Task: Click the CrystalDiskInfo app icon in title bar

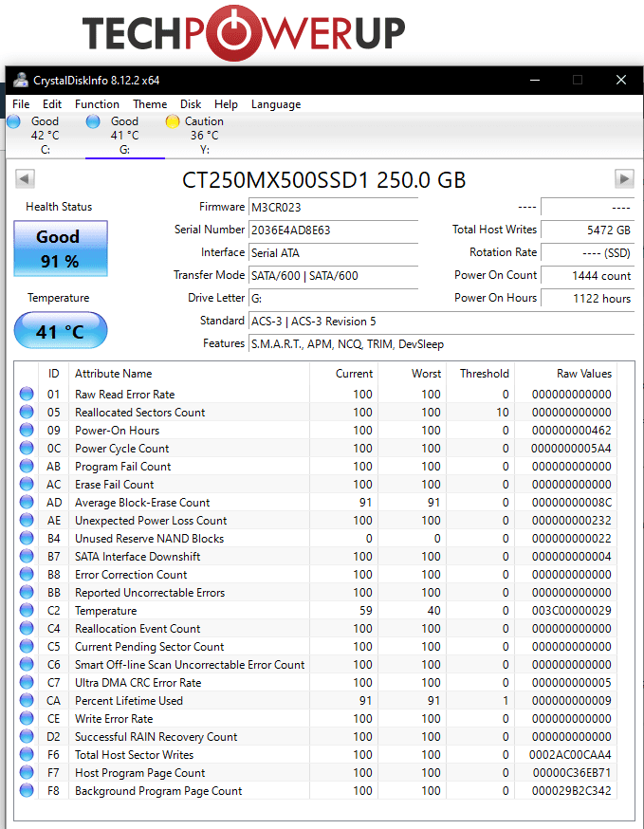Action: tap(21, 81)
